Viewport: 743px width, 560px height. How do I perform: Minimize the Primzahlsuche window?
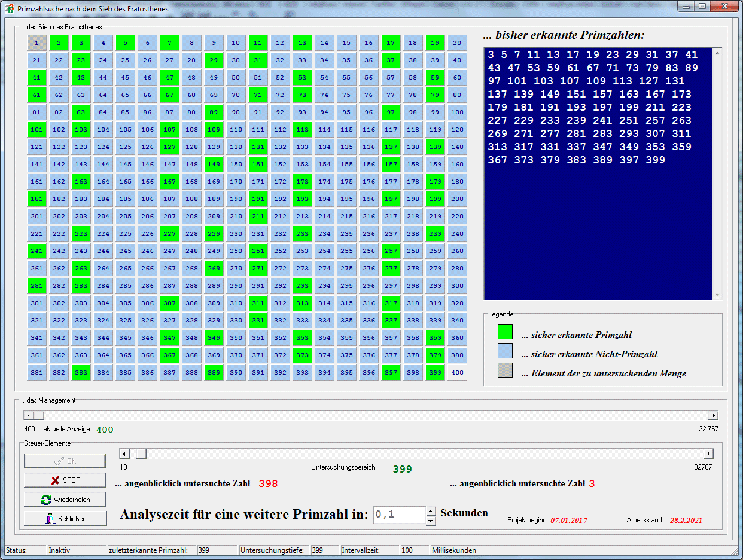(x=687, y=7)
